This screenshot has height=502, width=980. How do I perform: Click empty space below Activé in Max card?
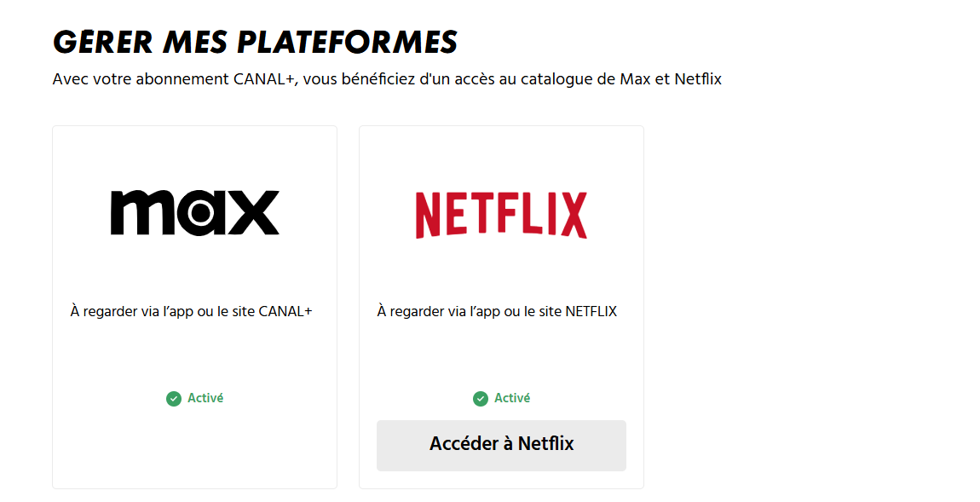click(195, 447)
